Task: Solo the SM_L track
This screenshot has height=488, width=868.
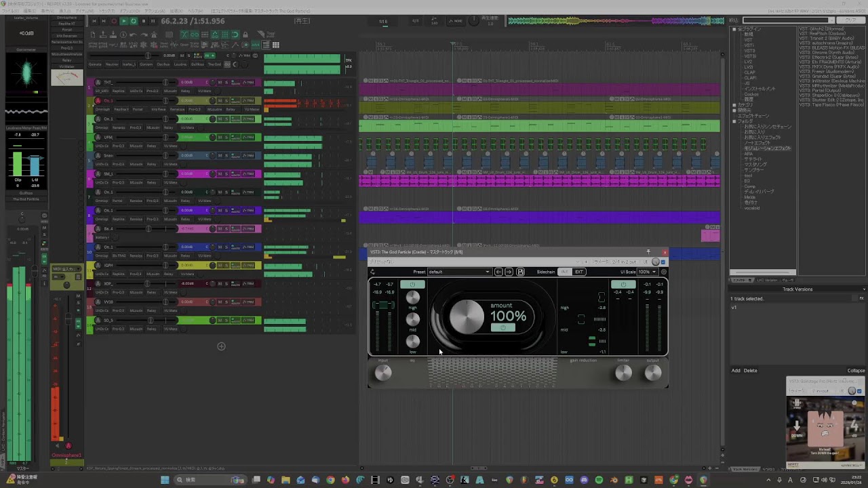Action: coord(226,174)
